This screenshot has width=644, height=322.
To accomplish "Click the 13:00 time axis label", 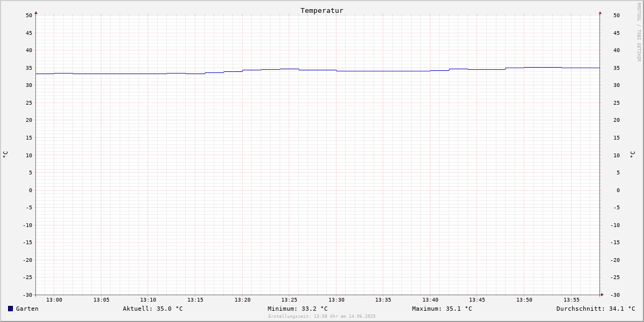I will click(54, 299).
